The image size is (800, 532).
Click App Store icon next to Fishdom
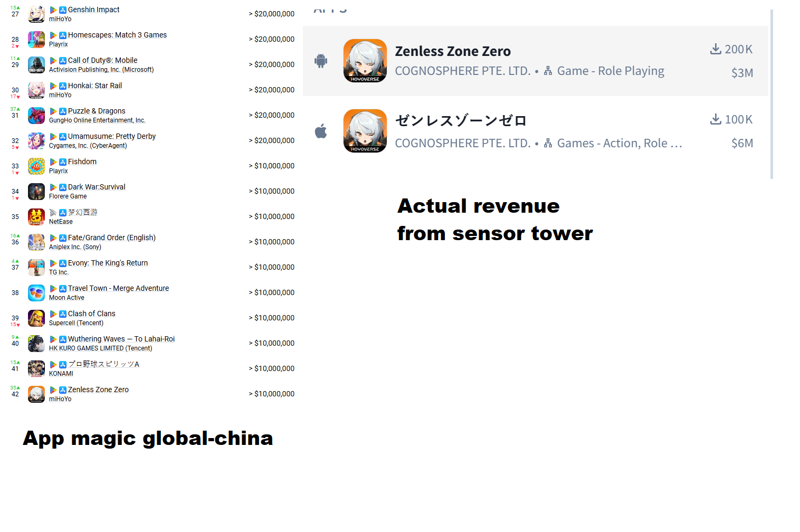[x=63, y=162]
